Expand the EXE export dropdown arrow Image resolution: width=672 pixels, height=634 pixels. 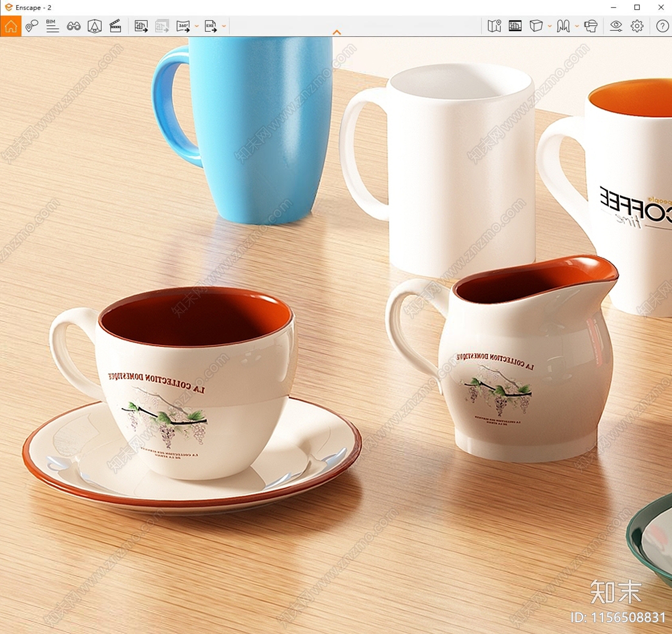point(224,26)
